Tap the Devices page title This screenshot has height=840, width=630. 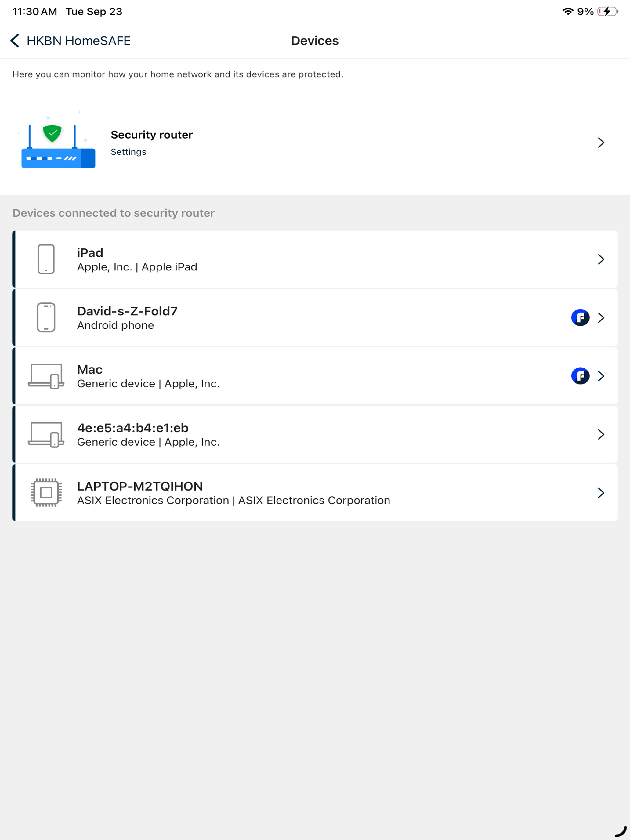click(x=315, y=41)
